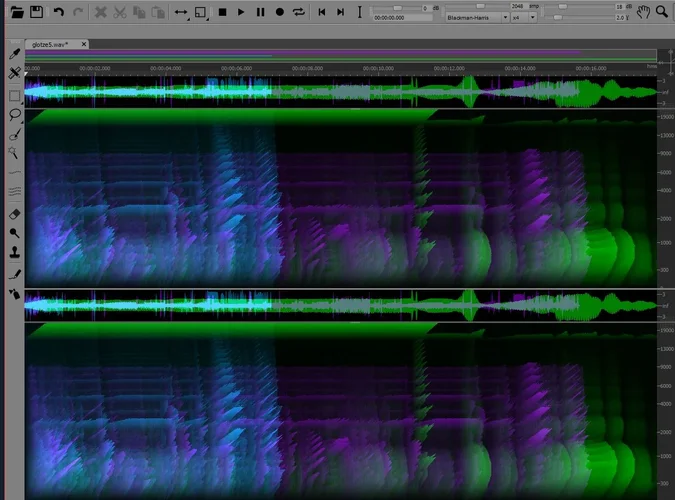The height and width of the screenshot is (500, 675).
Task: Click the Undo arrow in the toolbar
Action: tap(58, 12)
